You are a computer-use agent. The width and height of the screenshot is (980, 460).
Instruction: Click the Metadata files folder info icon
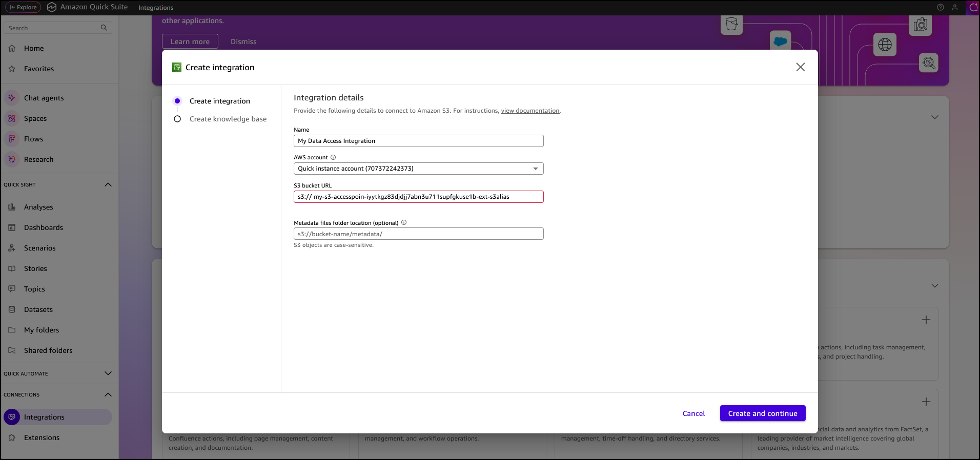pyautogui.click(x=404, y=222)
